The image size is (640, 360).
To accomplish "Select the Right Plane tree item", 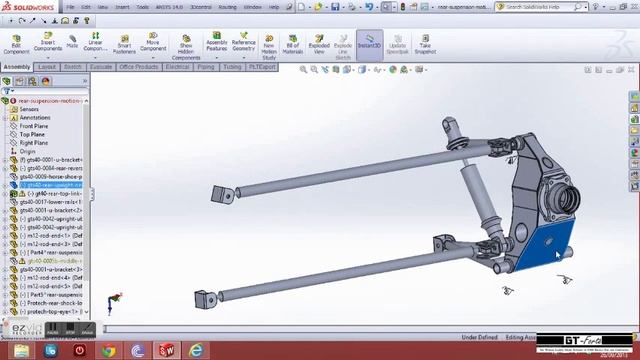I will tap(34, 143).
